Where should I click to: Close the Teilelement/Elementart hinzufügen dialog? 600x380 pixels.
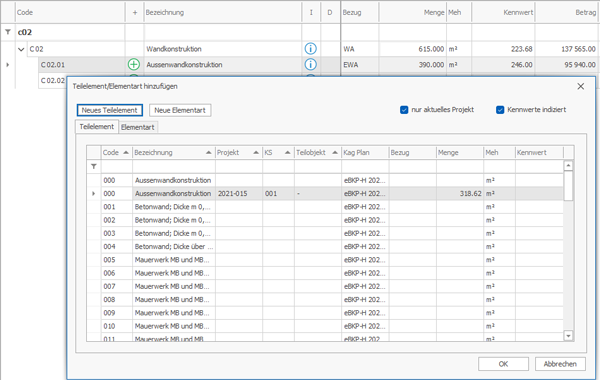(x=580, y=86)
